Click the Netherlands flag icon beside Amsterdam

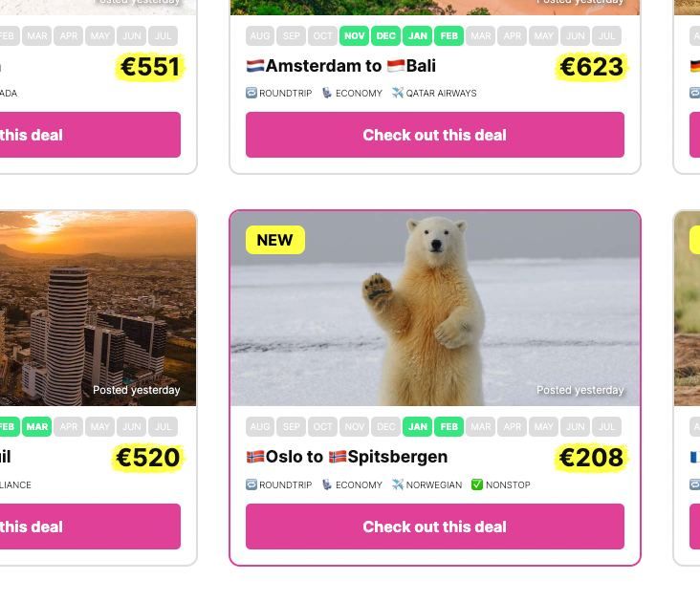coord(255,66)
